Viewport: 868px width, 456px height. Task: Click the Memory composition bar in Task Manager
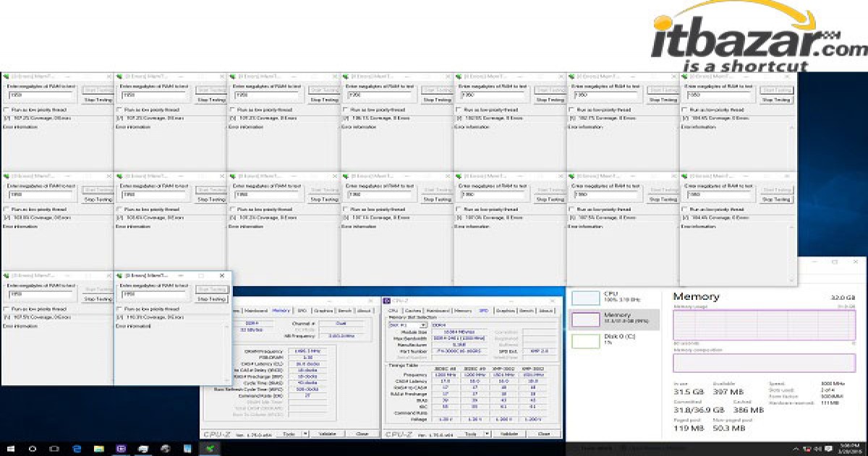click(x=765, y=362)
